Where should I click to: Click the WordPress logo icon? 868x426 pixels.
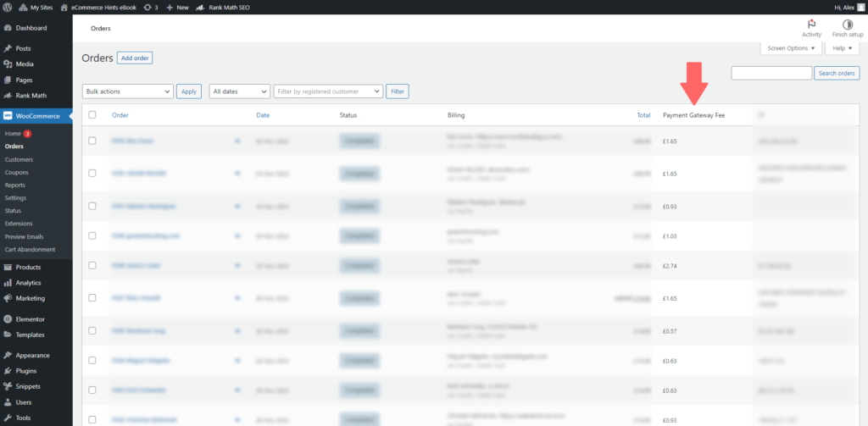point(8,7)
